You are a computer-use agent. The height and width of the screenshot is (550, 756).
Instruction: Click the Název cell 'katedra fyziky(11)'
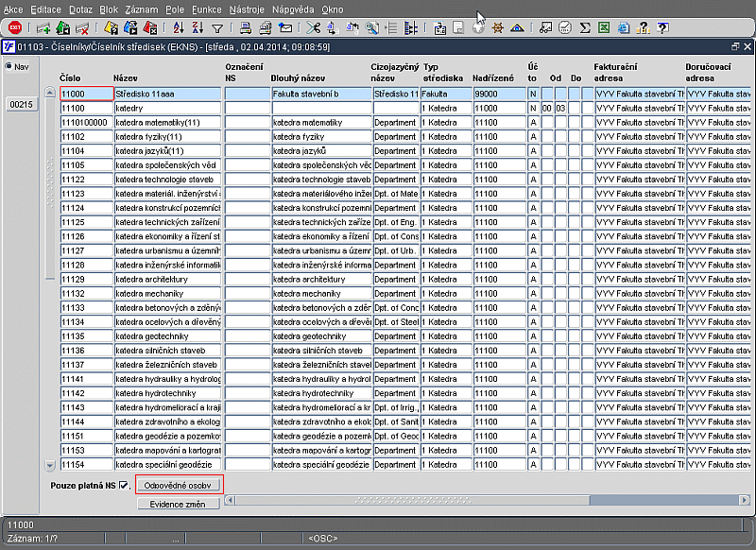[167, 136]
